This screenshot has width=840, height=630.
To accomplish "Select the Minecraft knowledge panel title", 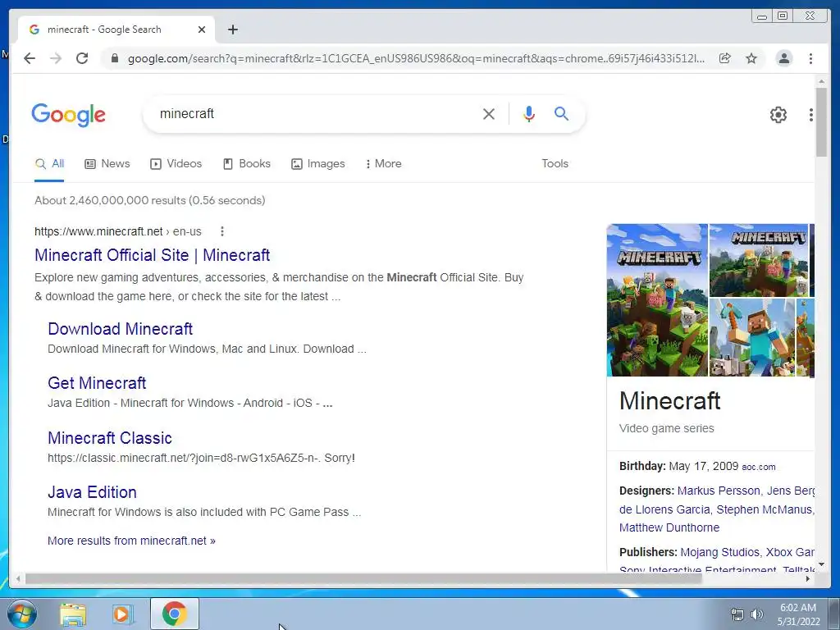I will click(669, 400).
